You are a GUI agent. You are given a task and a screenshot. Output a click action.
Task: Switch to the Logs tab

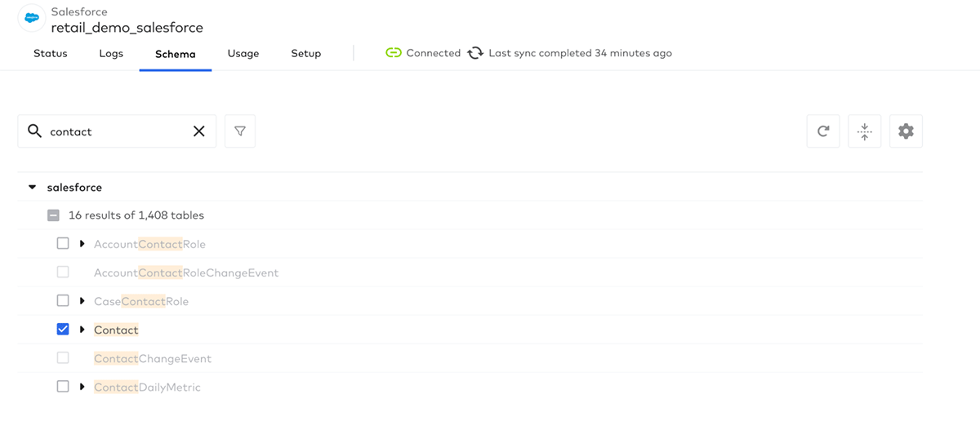(x=111, y=54)
